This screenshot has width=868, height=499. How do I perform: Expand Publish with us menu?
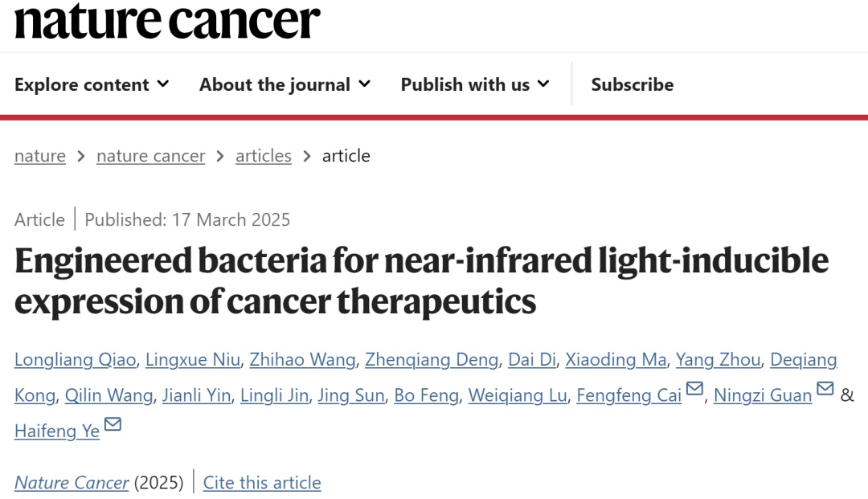475,84
